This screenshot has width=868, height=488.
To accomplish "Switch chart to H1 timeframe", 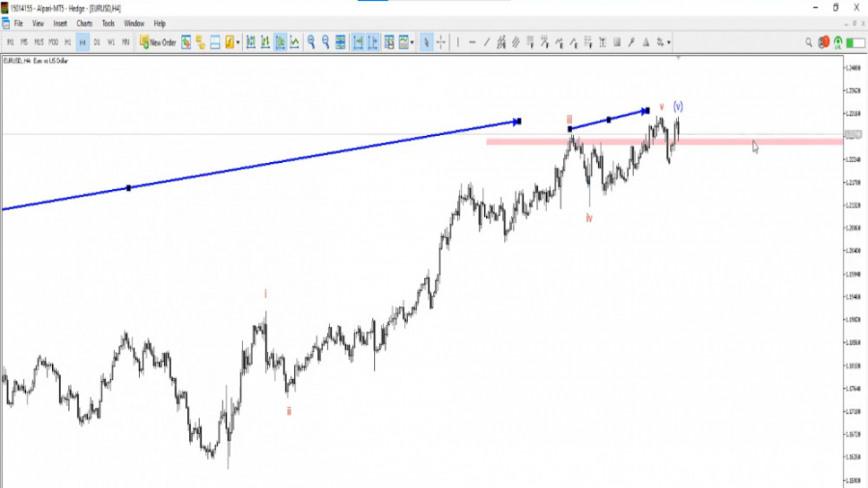I will click(68, 42).
